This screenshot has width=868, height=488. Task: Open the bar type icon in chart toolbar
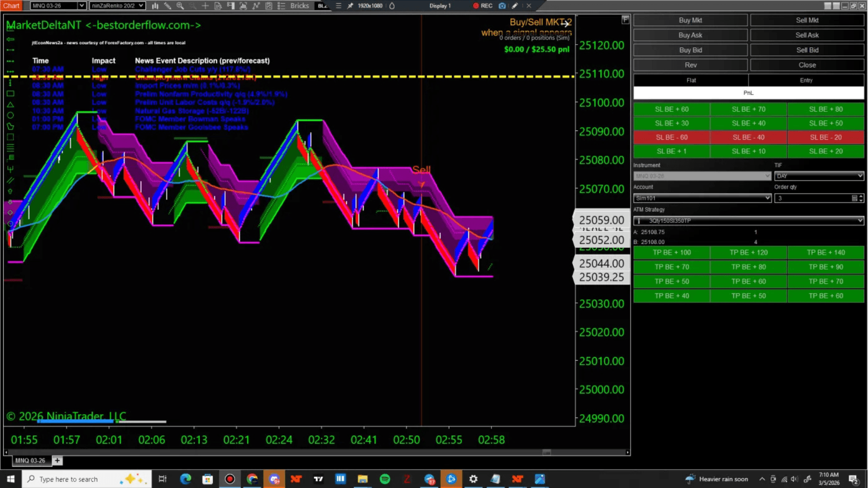point(155,6)
